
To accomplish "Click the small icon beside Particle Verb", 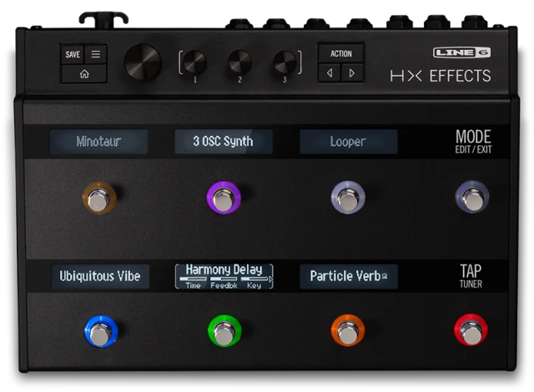I will (385, 276).
